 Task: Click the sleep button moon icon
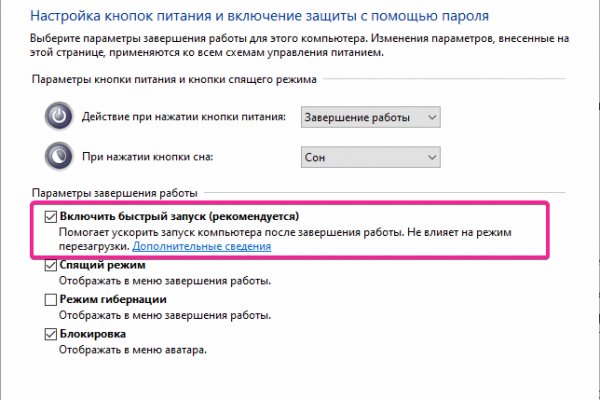(x=59, y=157)
